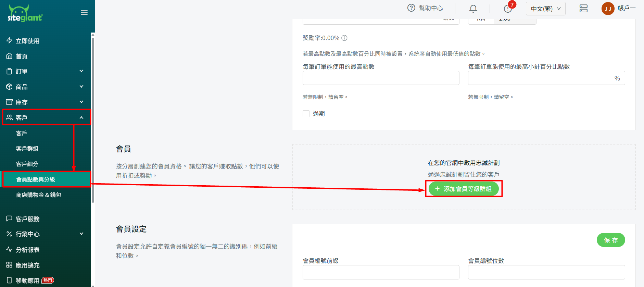Click the 添加會員等級群組 button
This screenshot has width=644, height=287.
[464, 189]
